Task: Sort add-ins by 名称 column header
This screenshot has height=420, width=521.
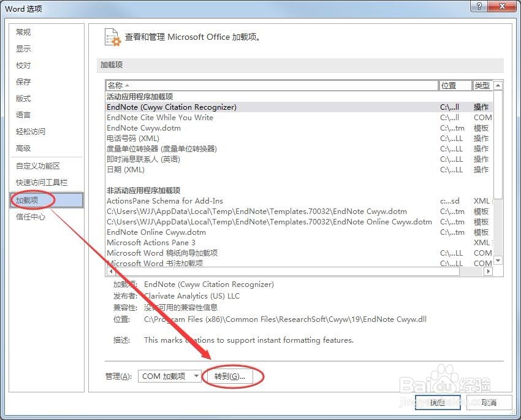Action: click(272, 85)
